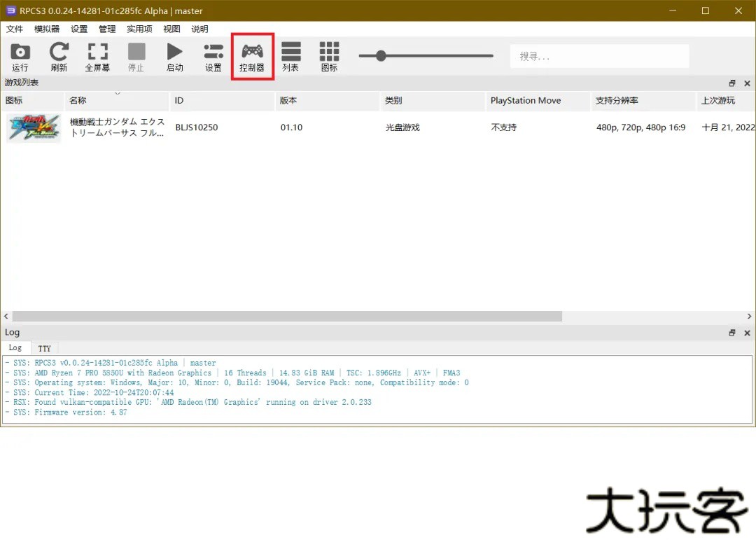
Task: Click the right arrow of the horizontal scrollbar
Action: 750,317
